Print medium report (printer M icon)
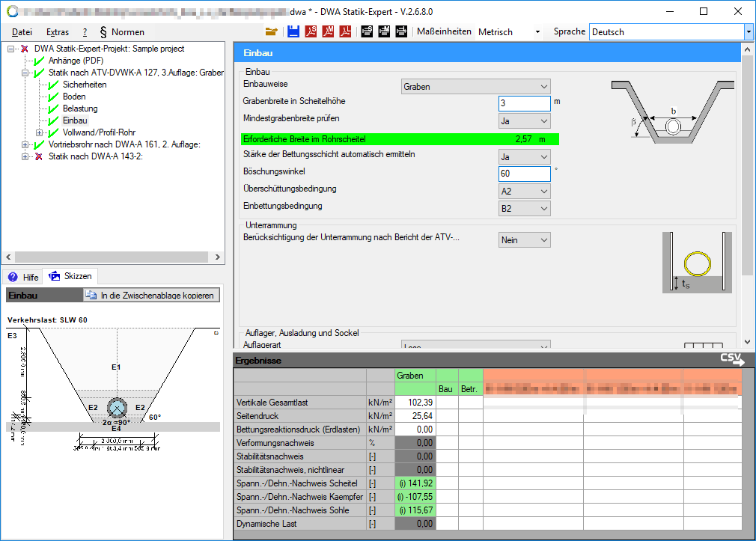756x541 pixels. click(x=384, y=31)
